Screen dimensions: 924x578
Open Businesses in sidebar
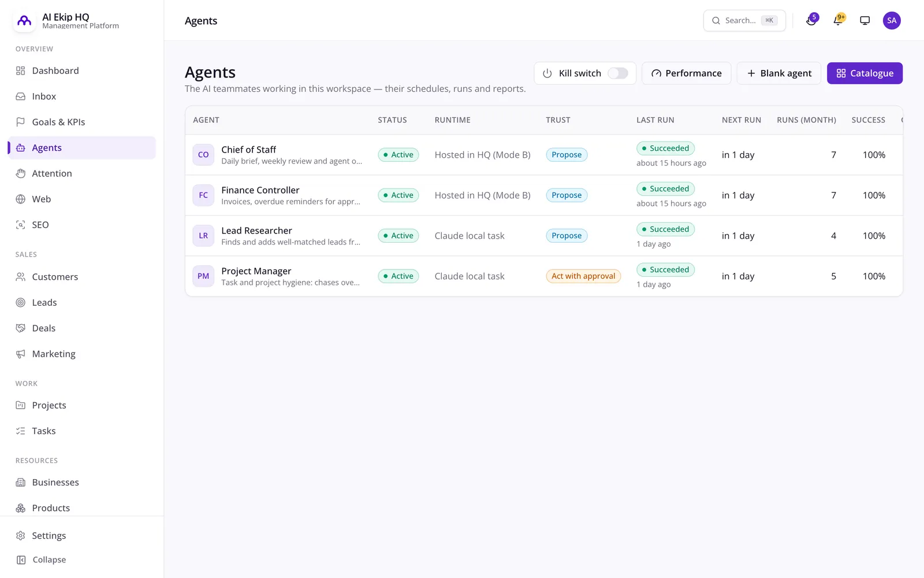coord(82,483)
